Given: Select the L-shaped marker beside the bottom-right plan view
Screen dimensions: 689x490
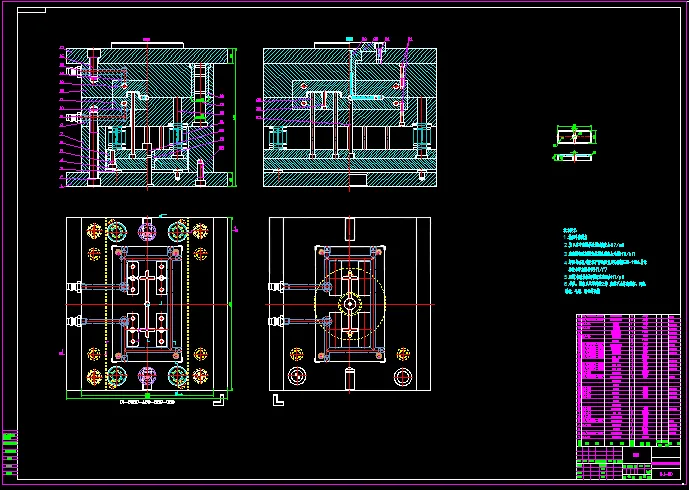Looking at the screenshot, I should pos(278,400).
